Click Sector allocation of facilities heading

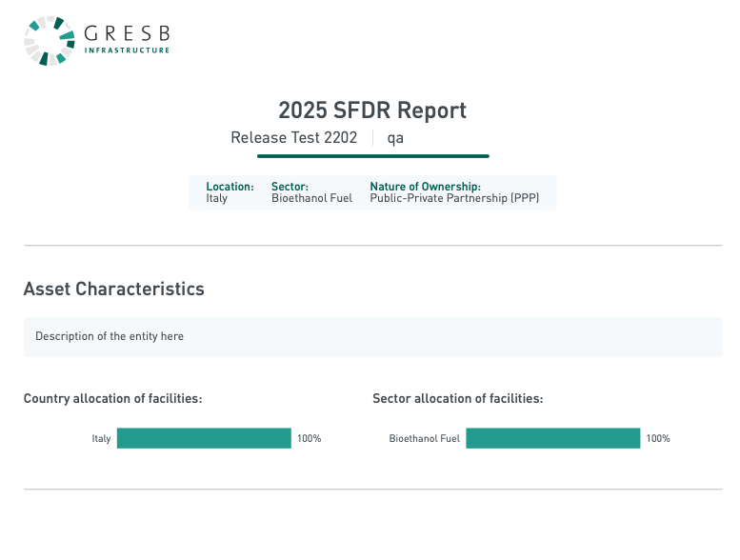[x=458, y=399]
